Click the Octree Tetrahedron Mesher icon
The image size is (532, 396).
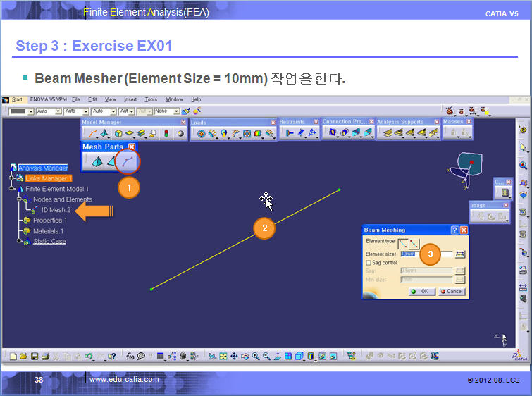click(x=97, y=161)
